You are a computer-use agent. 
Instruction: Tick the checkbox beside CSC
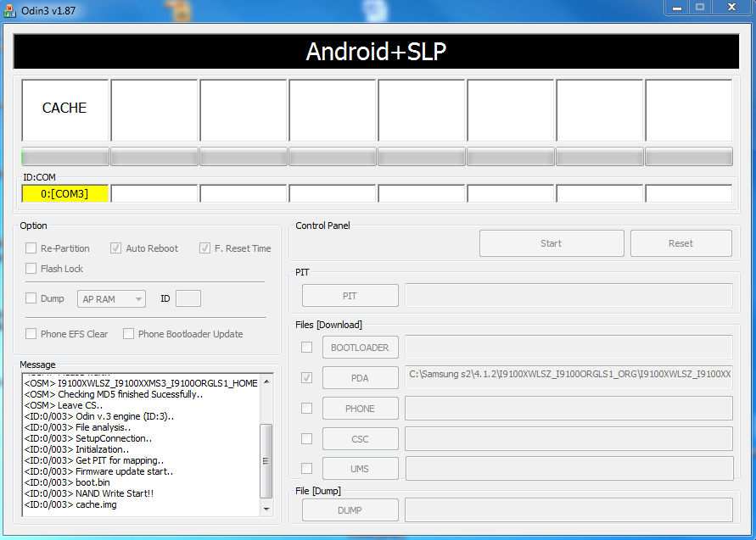[306, 438]
